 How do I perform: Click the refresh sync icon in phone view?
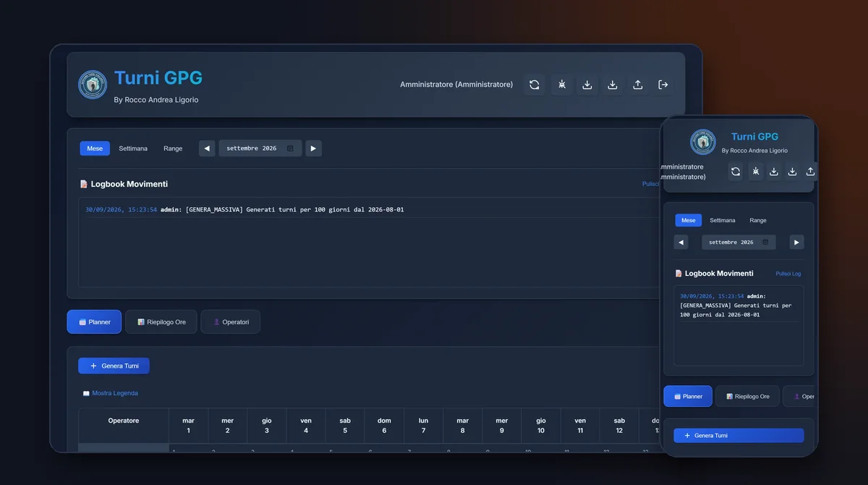[x=736, y=172]
